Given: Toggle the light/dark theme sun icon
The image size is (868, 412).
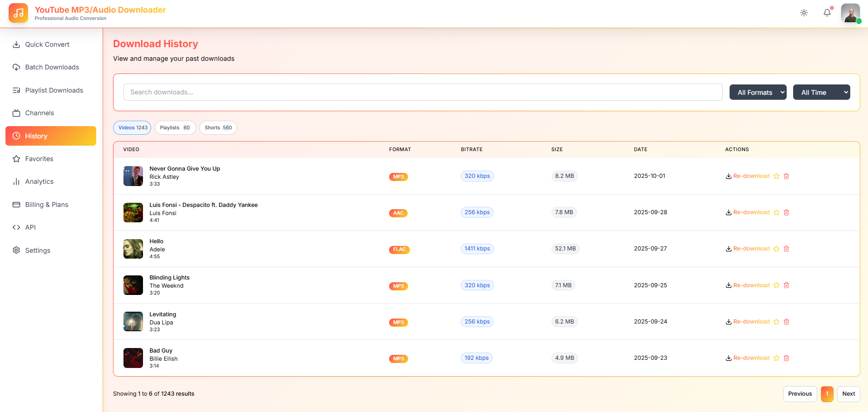Looking at the screenshot, I should click(x=804, y=13).
